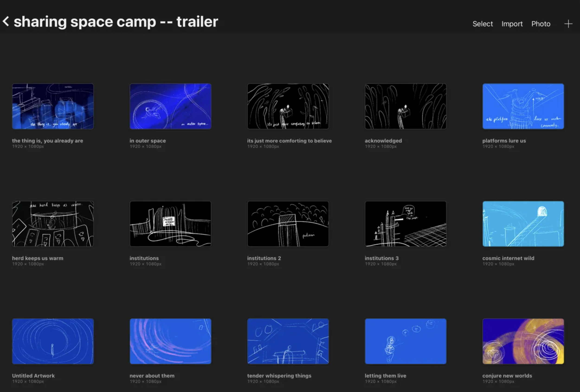Open the 'institutions 2' artwork thumbnail

(288, 224)
